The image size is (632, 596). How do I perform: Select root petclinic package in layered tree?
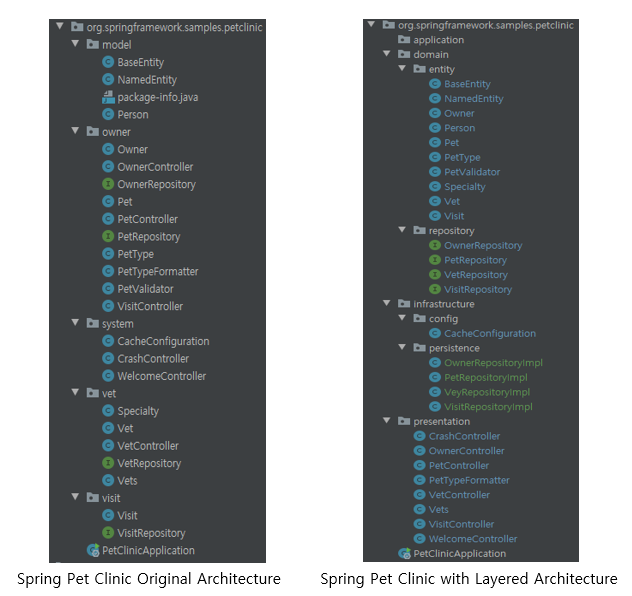pyautogui.click(x=486, y=25)
